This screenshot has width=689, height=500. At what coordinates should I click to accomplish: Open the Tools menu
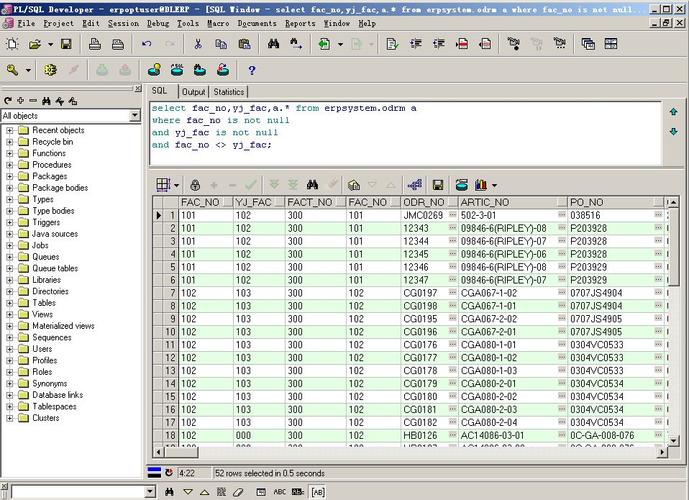click(x=188, y=23)
